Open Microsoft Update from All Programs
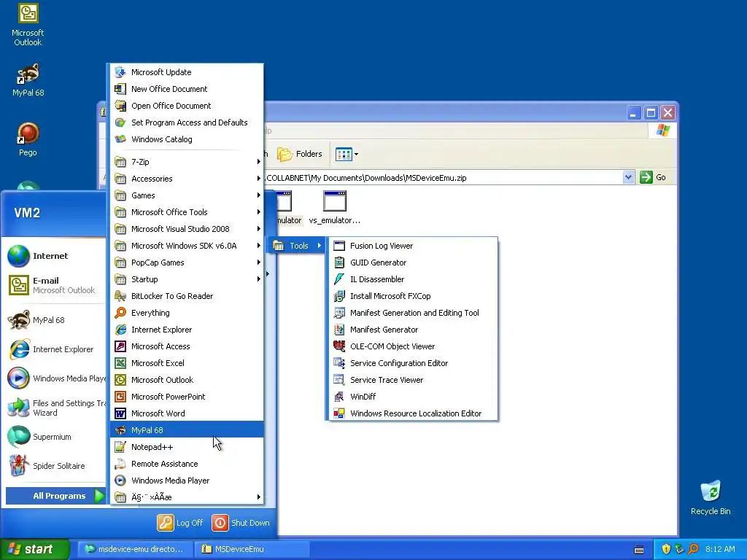 coord(186,72)
